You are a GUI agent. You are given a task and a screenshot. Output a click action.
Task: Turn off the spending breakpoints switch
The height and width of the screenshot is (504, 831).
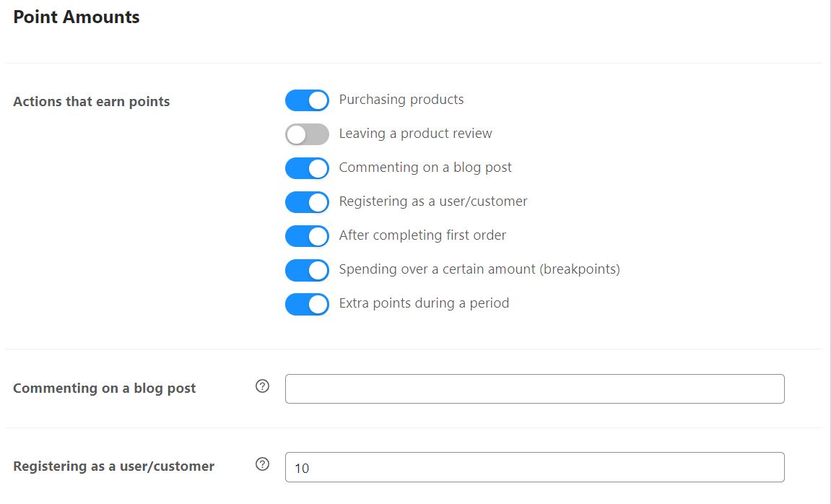tap(307, 270)
